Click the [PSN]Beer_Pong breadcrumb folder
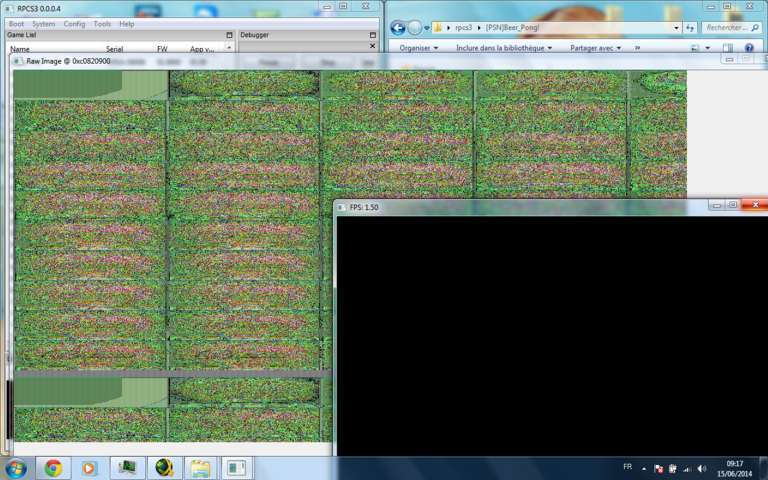768x480 pixels. click(x=511, y=28)
